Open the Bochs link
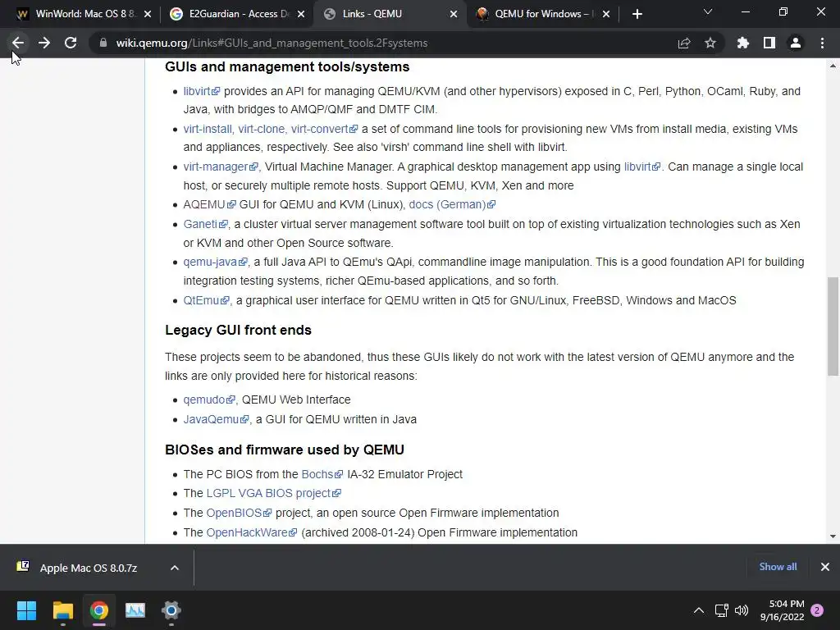The width and height of the screenshot is (840, 630). click(322, 474)
